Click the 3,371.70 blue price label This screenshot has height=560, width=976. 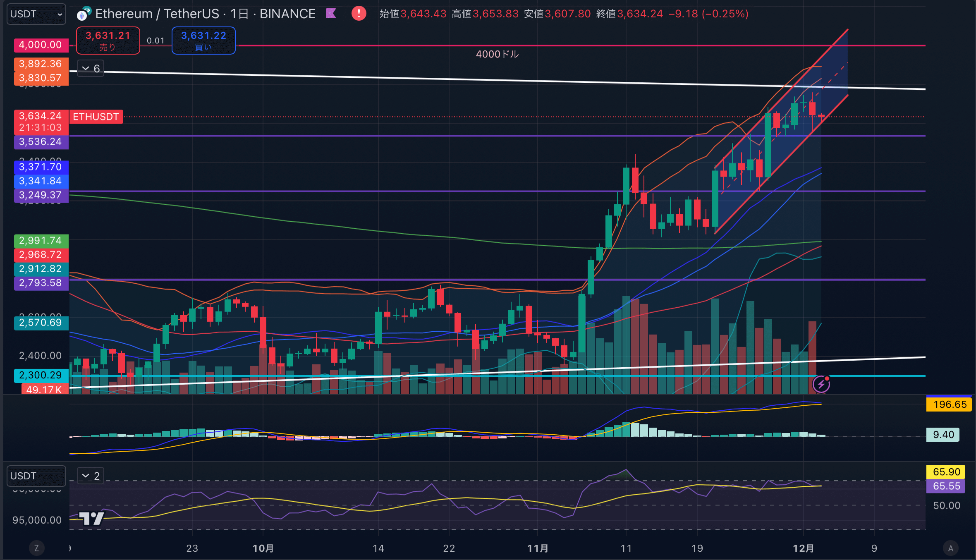coord(41,167)
